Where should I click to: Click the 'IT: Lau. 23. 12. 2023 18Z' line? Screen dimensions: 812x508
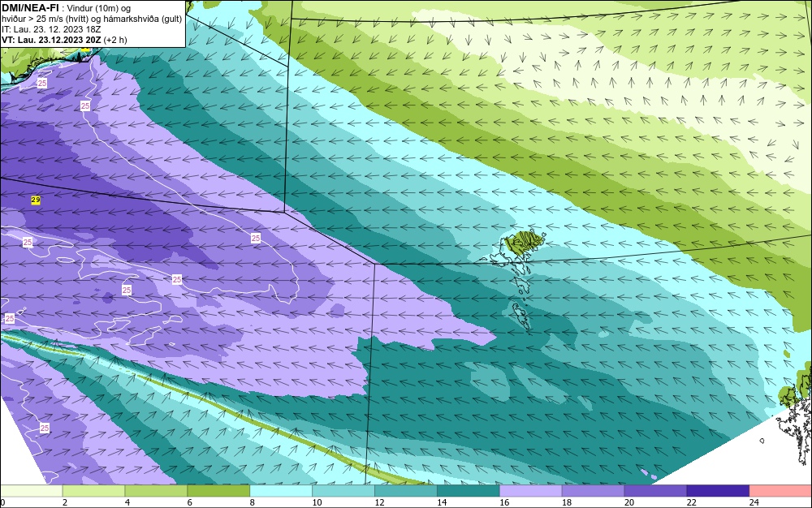pyautogui.click(x=50, y=29)
